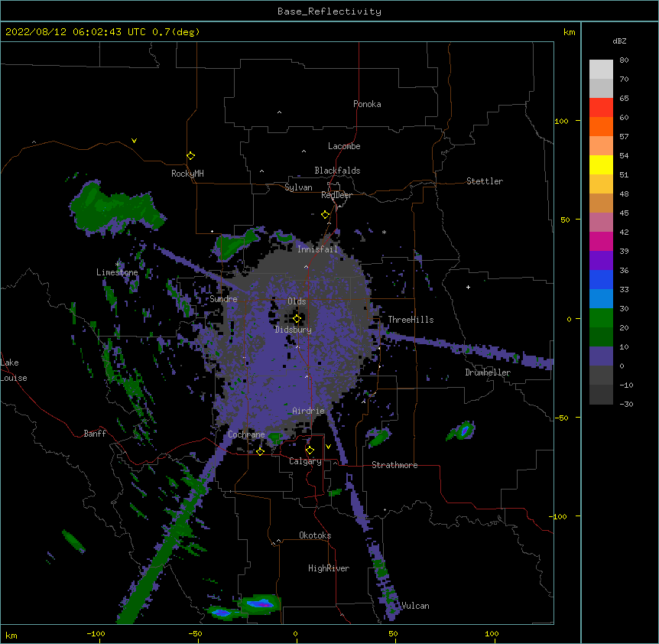659x644 pixels.
Task: Click the Blackfalds city label
Action: point(337,171)
